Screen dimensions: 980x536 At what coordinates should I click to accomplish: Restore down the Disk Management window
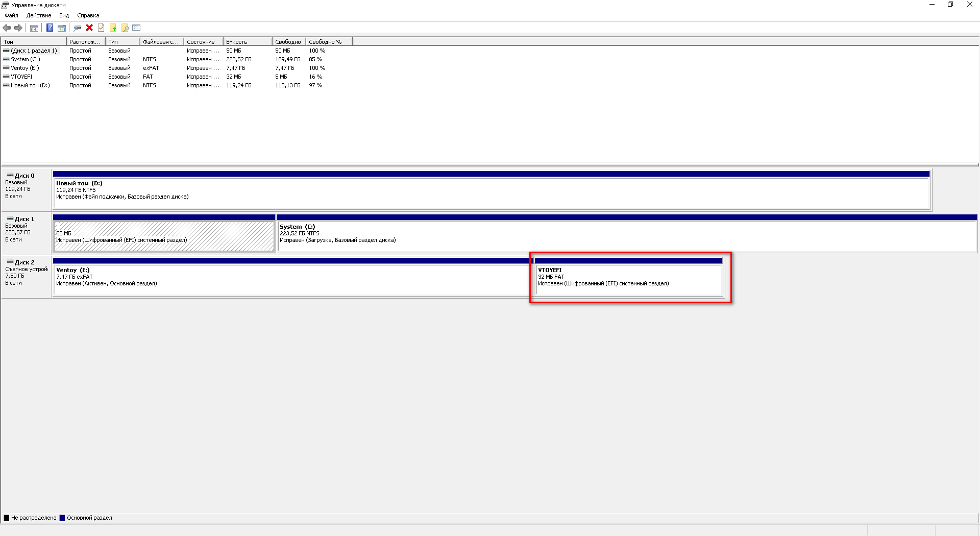pos(950,5)
